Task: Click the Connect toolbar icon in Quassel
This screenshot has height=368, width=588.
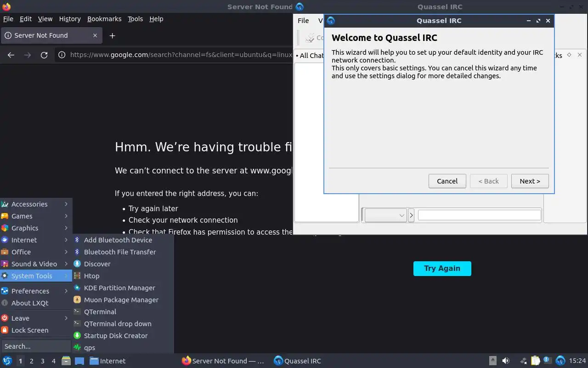Action: click(x=311, y=38)
